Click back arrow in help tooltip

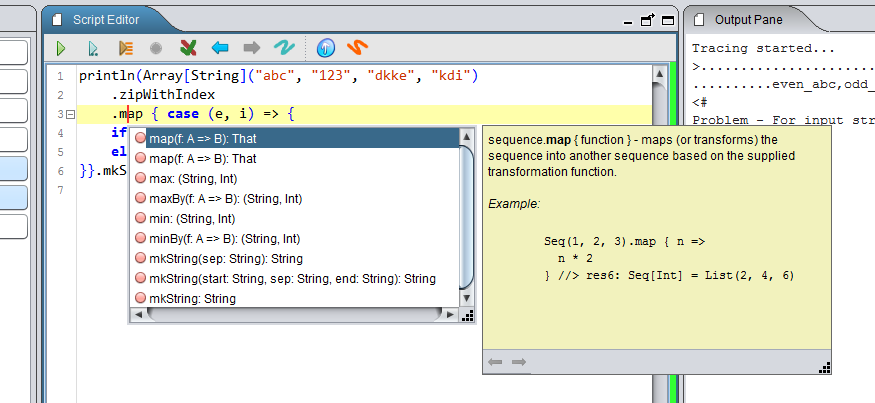tap(494, 362)
